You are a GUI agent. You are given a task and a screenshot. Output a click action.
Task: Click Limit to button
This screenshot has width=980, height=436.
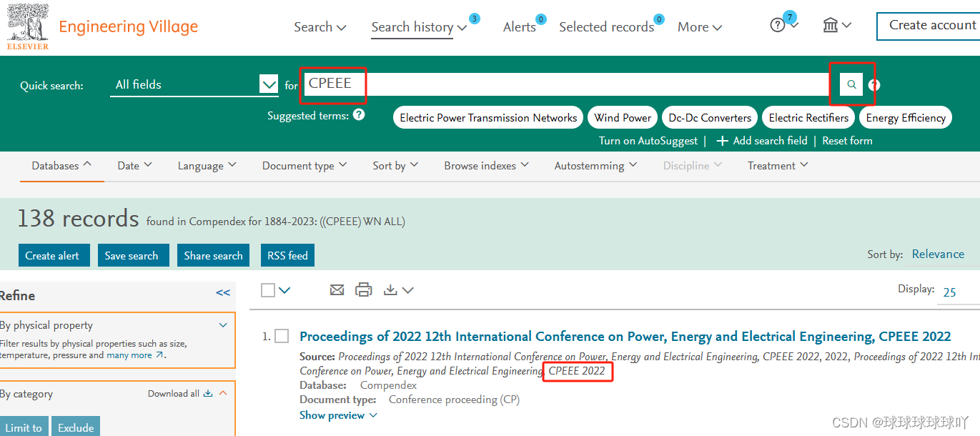pyautogui.click(x=24, y=427)
